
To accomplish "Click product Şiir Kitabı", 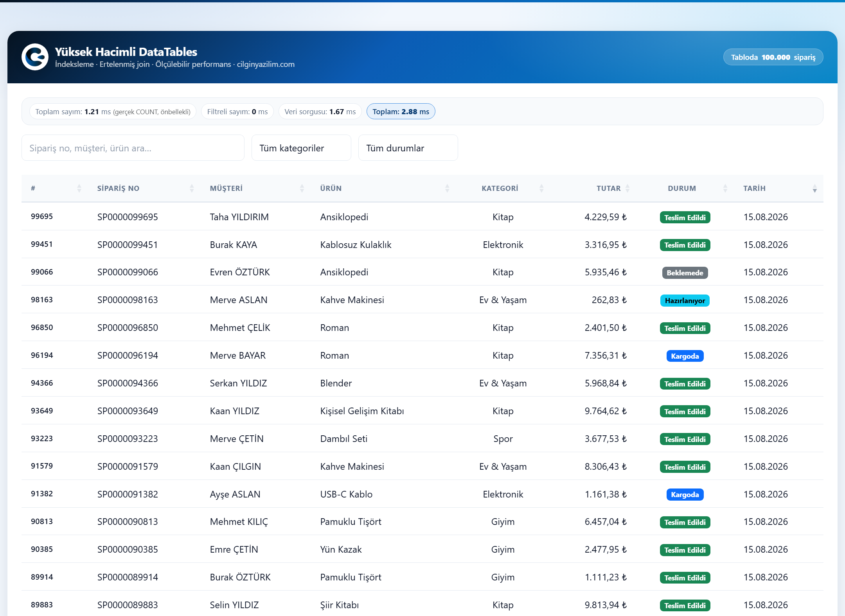I will click(x=339, y=605).
